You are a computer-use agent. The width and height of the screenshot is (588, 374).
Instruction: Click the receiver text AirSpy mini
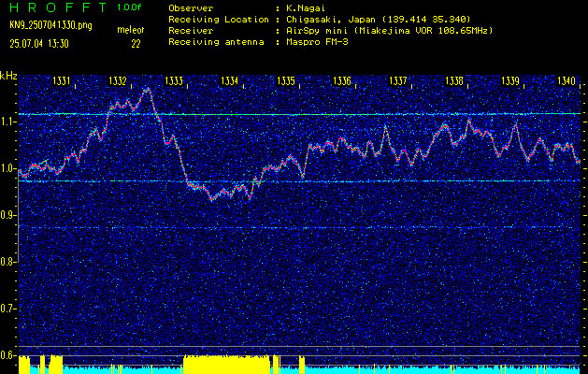tap(317, 31)
